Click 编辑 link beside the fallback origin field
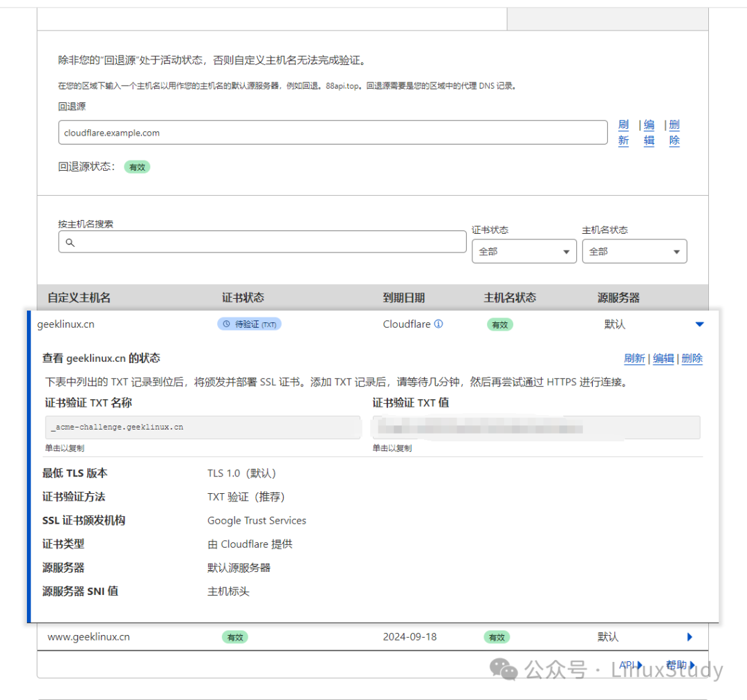Image resolution: width=747 pixels, height=700 pixels. click(649, 133)
